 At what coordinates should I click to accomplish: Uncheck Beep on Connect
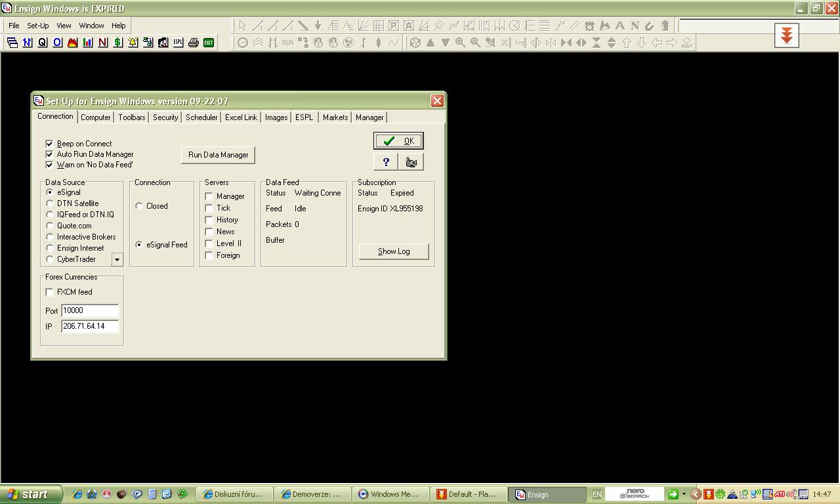pyautogui.click(x=49, y=144)
